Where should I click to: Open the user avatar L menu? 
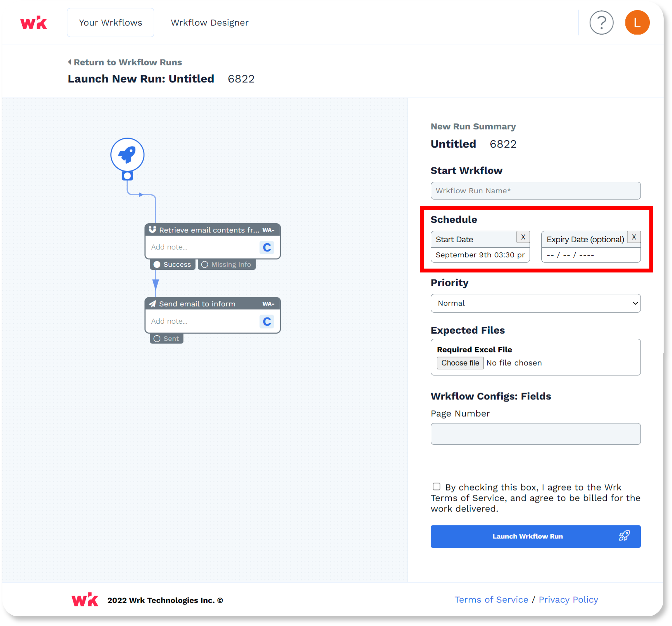[x=637, y=23]
